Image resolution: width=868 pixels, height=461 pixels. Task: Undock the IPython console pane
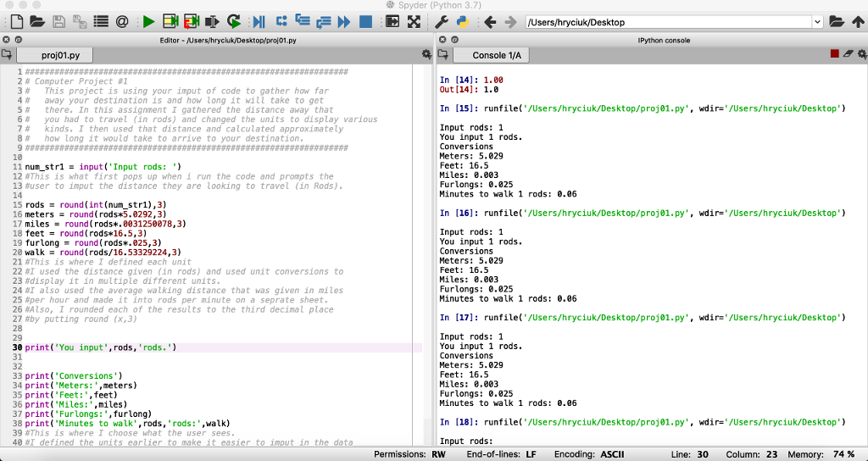point(454,40)
